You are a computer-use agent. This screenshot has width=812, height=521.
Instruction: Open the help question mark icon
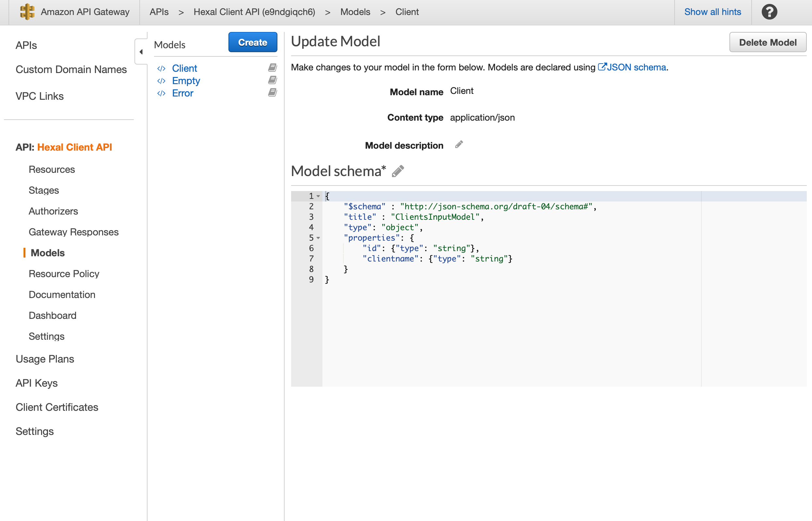coord(769,12)
